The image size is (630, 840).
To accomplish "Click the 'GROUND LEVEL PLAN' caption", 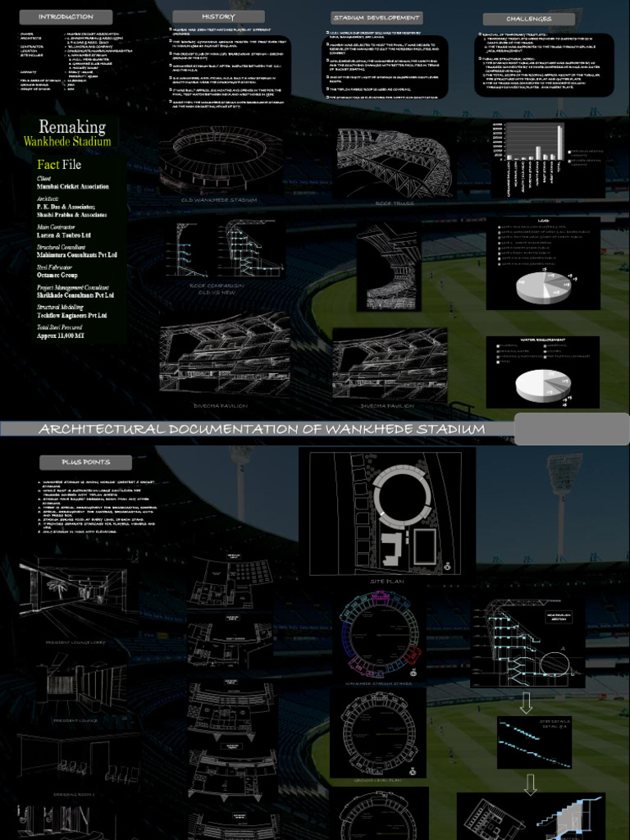I will (x=378, y=781).
